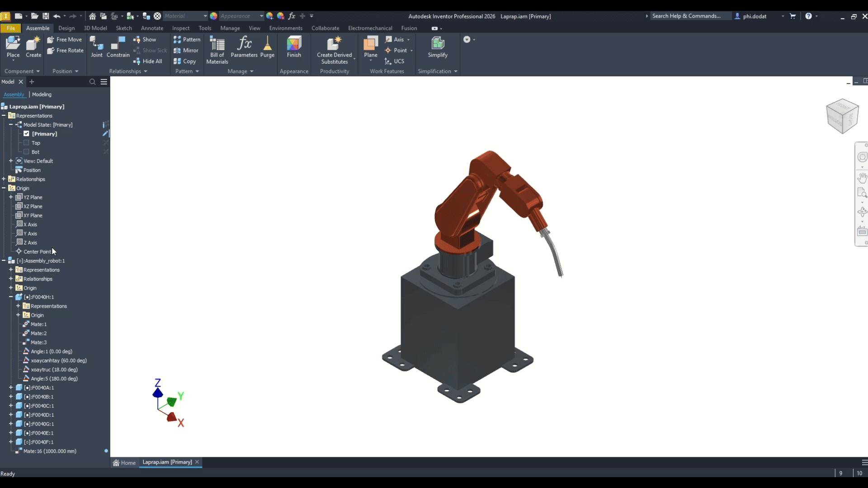Open the browser panel hamburger menu
This screenshot has height=488, width=868.
point(104,82)
